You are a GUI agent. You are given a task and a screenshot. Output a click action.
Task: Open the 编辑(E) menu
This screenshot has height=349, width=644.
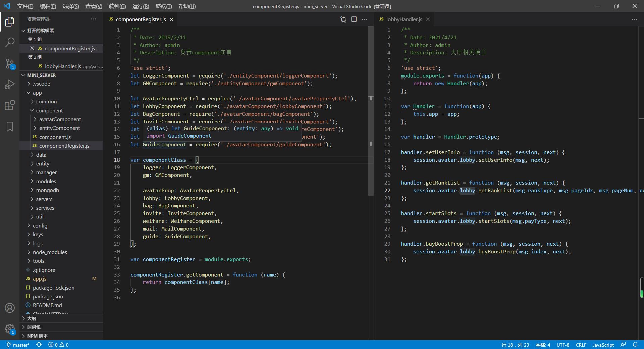pyautogui.click(x=48, y=6)
